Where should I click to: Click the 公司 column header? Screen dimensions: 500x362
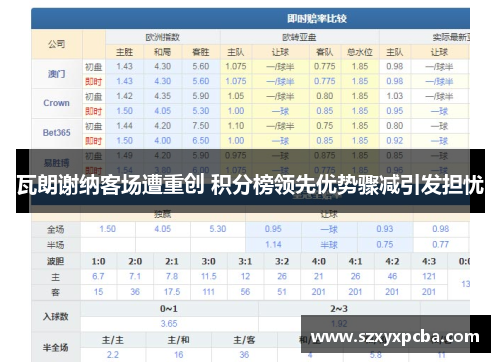[56, 44]
